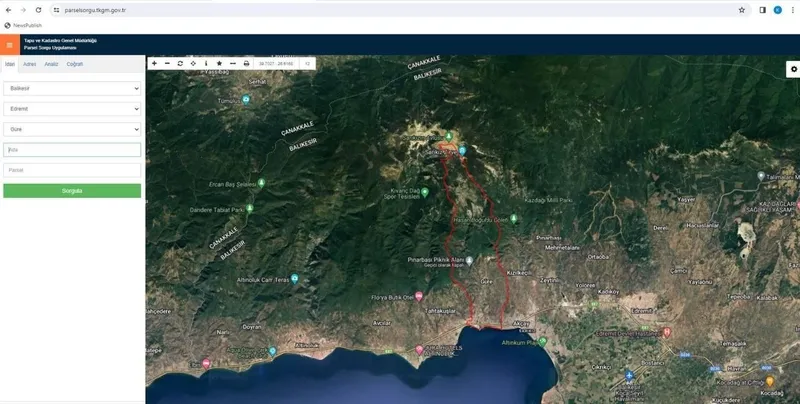800x404 pixels.
Task: Open the info tool in map toolbar
Action: pyautogui.click(x=206, y=63)
